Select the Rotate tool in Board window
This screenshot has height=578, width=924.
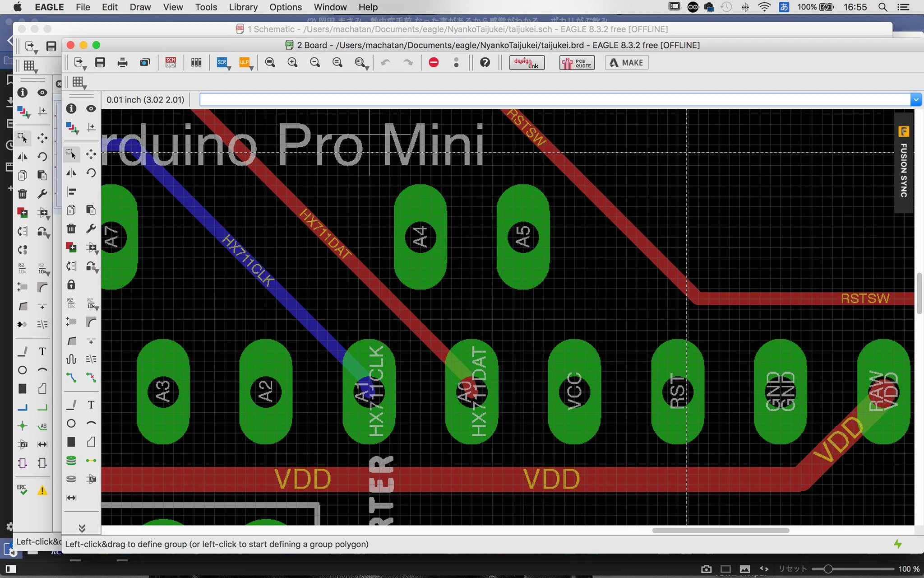pyautogui.click(x=91, y=173)
